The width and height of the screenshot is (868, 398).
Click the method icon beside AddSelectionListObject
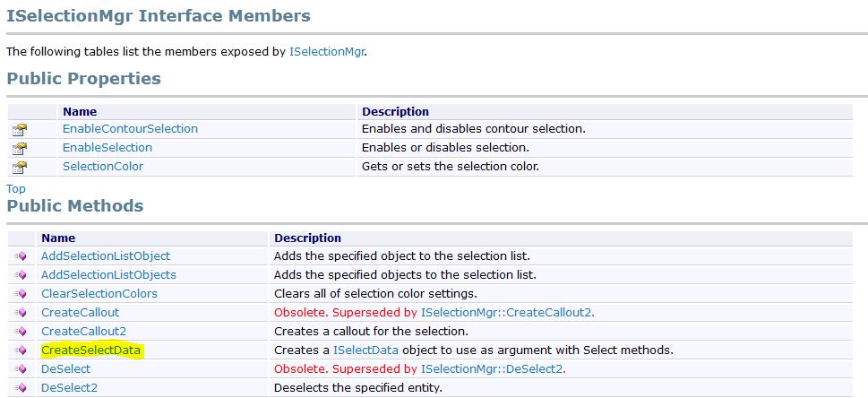tap(20, 256)
